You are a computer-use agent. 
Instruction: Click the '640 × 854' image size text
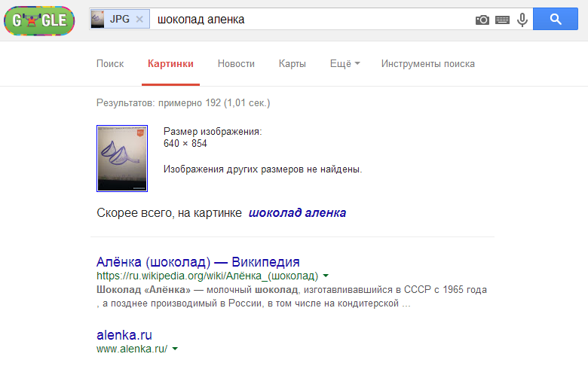tap(185, 144)
